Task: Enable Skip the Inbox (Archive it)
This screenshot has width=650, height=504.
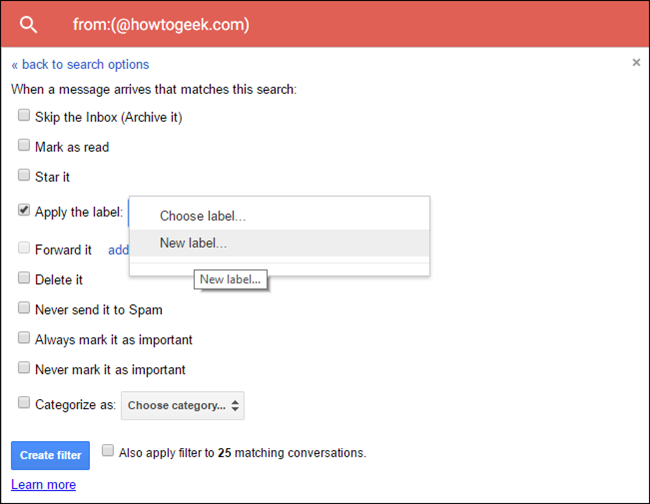Action: (24, 116)
